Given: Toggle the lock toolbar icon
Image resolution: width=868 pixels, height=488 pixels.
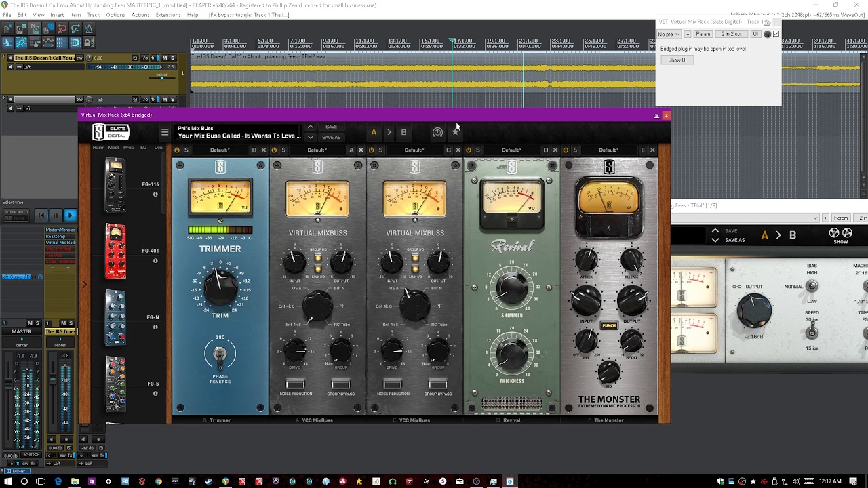Looking at the screenshot, I should tap(89, 43).
